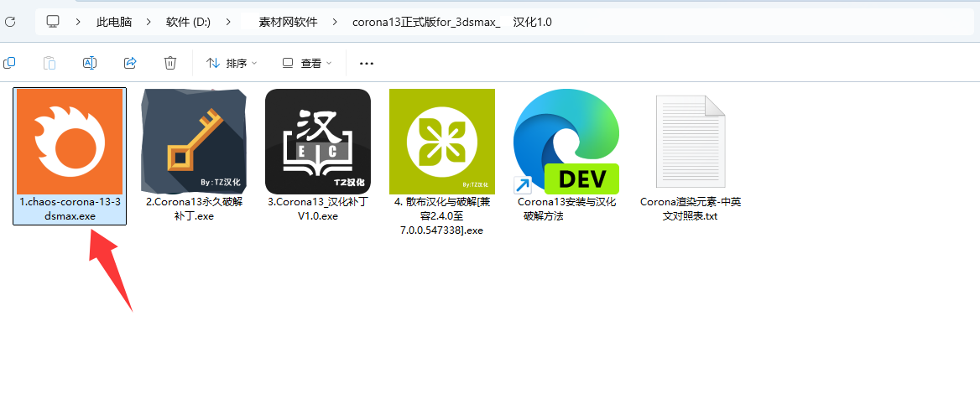Select the golden key crack patch icon
The height and width of the screenshot is (409, 980).
(194, 142)
